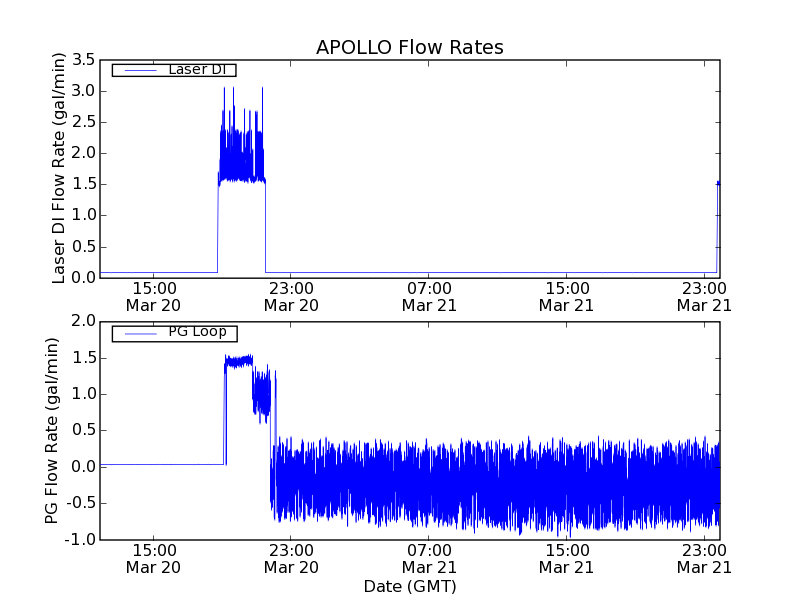
Task: Click the 3.0 tick label on top chart
Action: point(84,91)
